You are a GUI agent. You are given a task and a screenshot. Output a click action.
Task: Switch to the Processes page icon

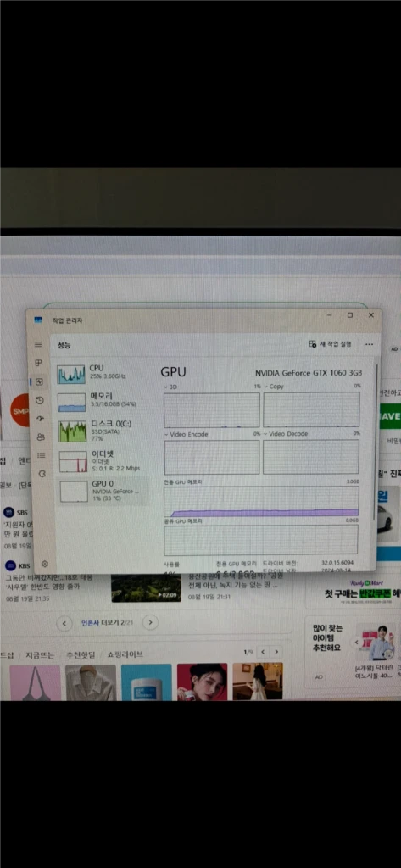(38, 363)
